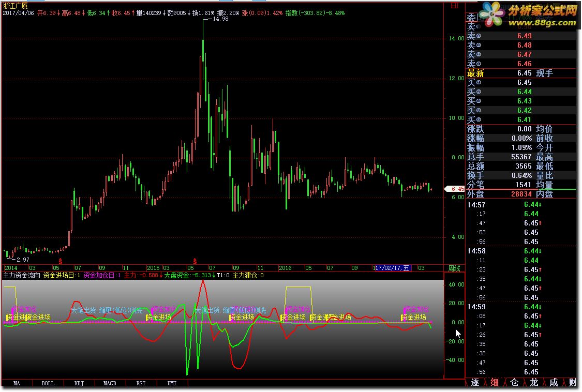Open the 龙 tab
The image size is (582, 392).
click(x=534, y=382)
